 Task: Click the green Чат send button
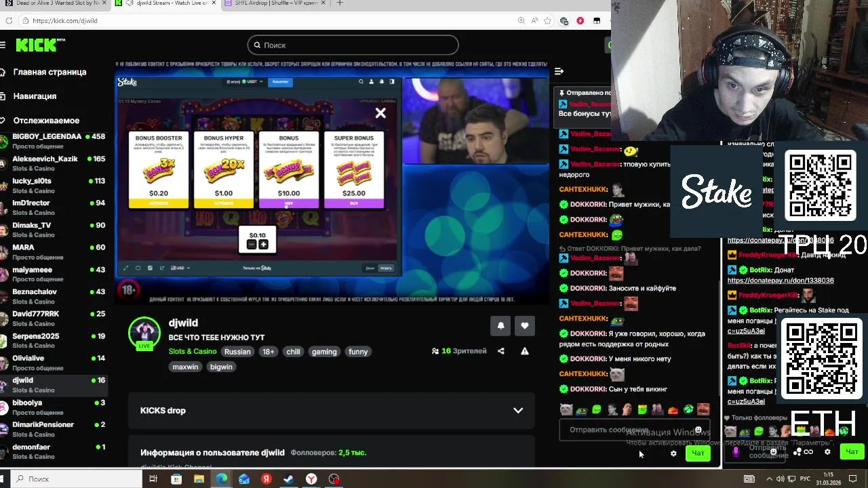pos(698,453)
